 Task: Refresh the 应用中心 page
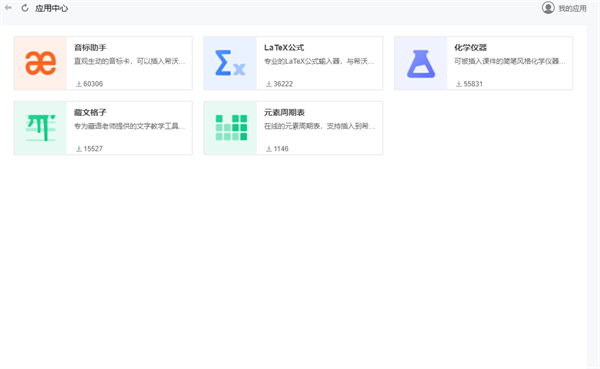(x=25, y=8)
